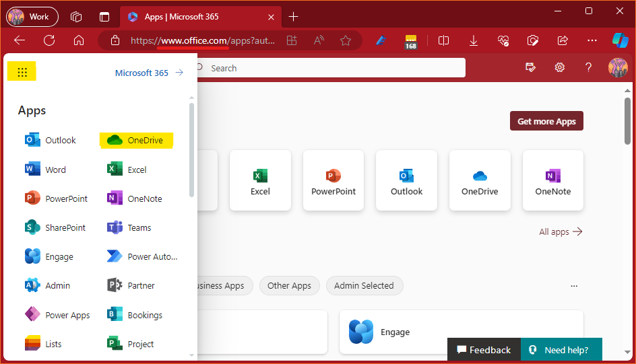Open the account profile picture menu

(618, 67)
